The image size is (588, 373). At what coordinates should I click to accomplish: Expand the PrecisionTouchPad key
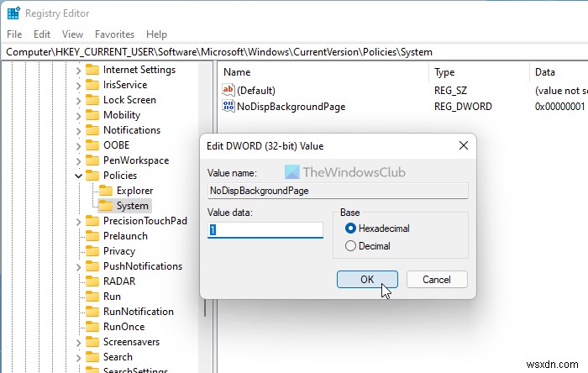click(x=78, y=222)
